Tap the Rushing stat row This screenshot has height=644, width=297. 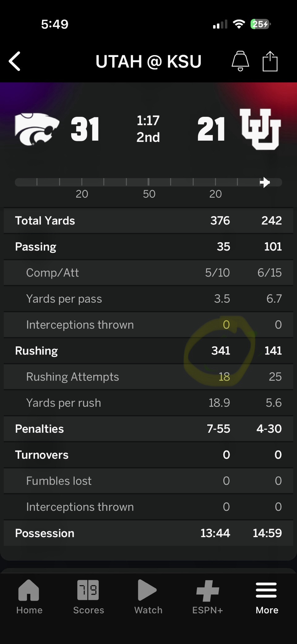click(x=148, y=351)
